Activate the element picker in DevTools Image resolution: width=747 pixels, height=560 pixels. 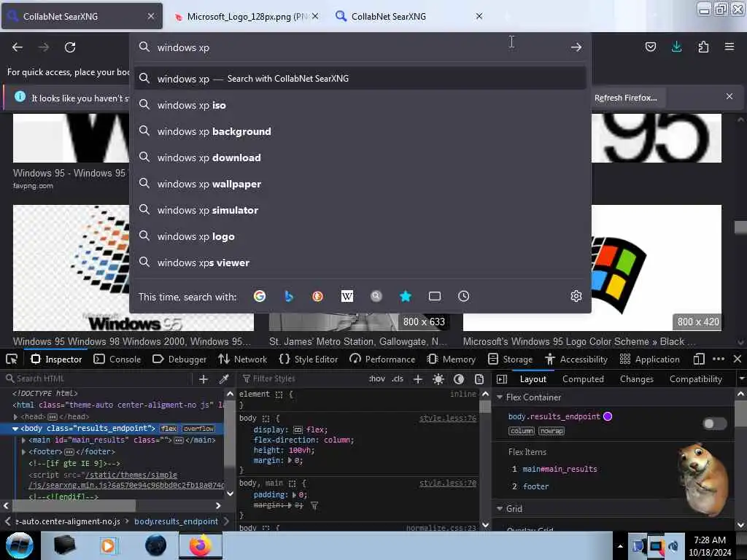click(12, 359)
